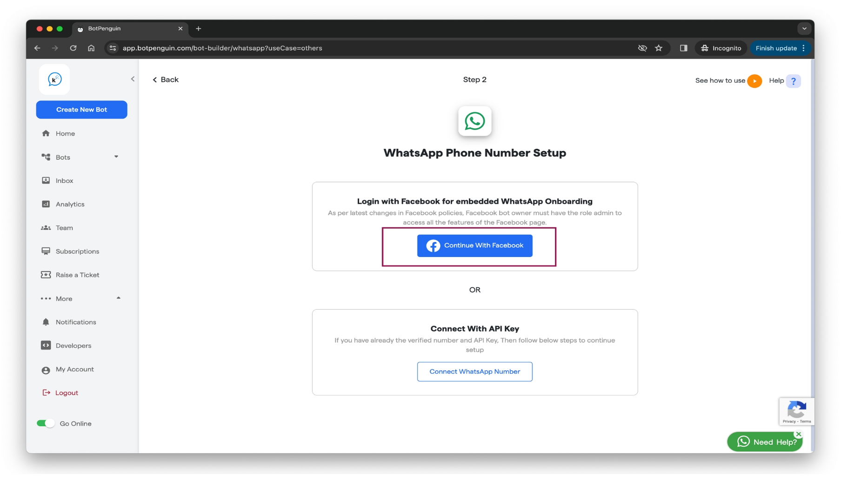The height and width of the screenshot is (502, 868).
Task: Go Back to the previous step
Action: click(165, 79)
